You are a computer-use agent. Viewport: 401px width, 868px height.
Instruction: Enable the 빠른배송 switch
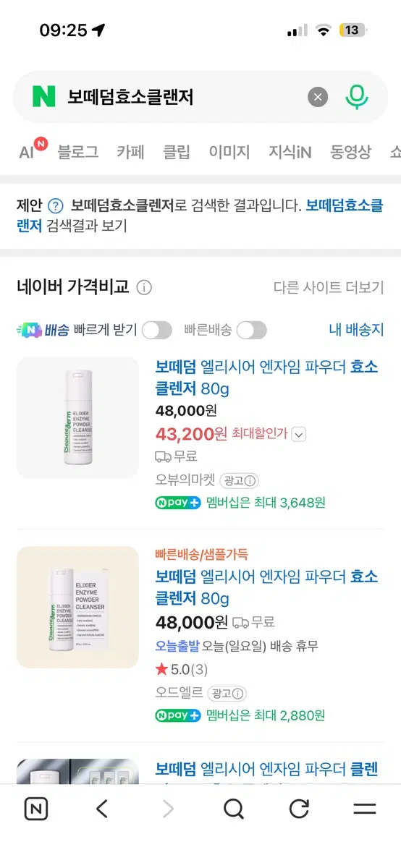(251, 331)
